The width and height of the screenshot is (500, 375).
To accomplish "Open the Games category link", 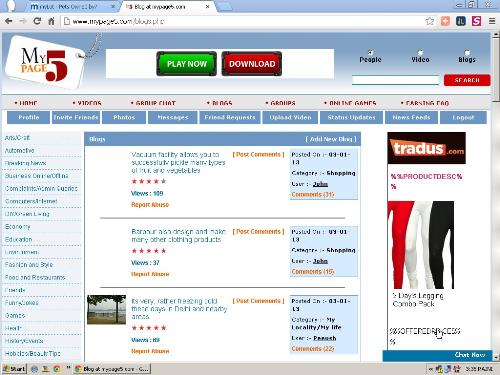I will 15,315.
